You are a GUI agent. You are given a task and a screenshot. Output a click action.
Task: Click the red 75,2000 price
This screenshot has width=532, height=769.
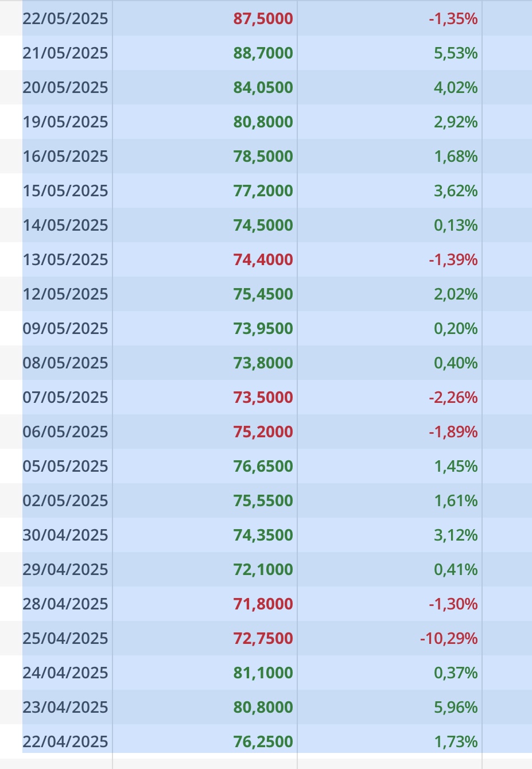pyautogui.click(x=263, y=432)
